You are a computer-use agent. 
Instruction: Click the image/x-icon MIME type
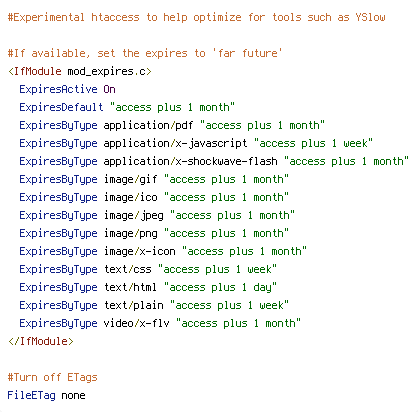[139, 251]
